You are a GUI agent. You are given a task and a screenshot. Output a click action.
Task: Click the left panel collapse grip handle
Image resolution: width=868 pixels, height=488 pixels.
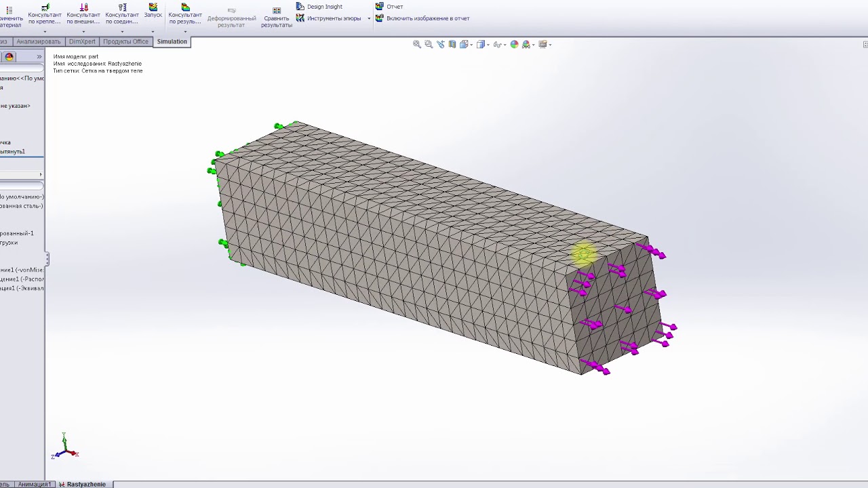47,259
